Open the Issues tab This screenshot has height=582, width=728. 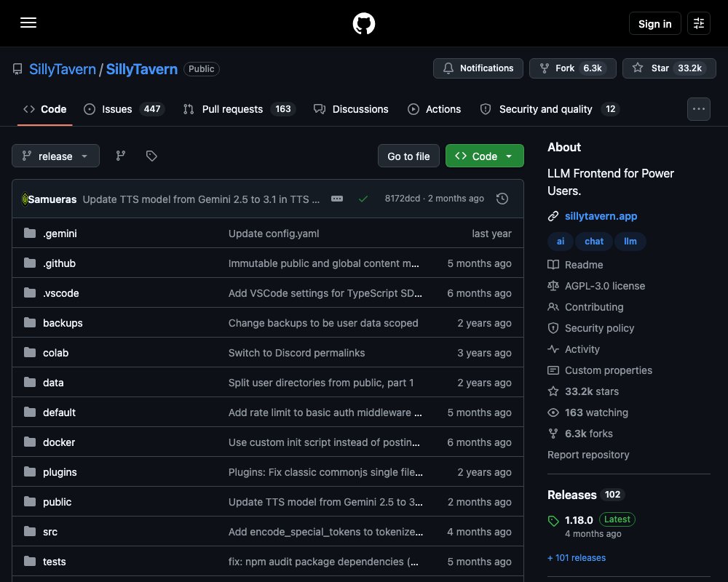click(124, 109)
